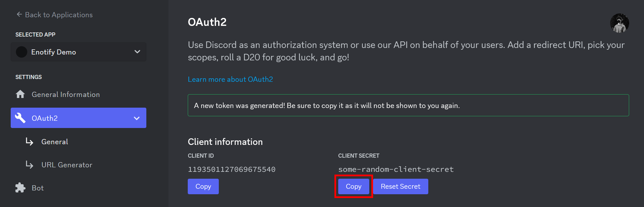Follow the Learn more about OAuth2 link

pyautogui.click(x=230, y=79)
